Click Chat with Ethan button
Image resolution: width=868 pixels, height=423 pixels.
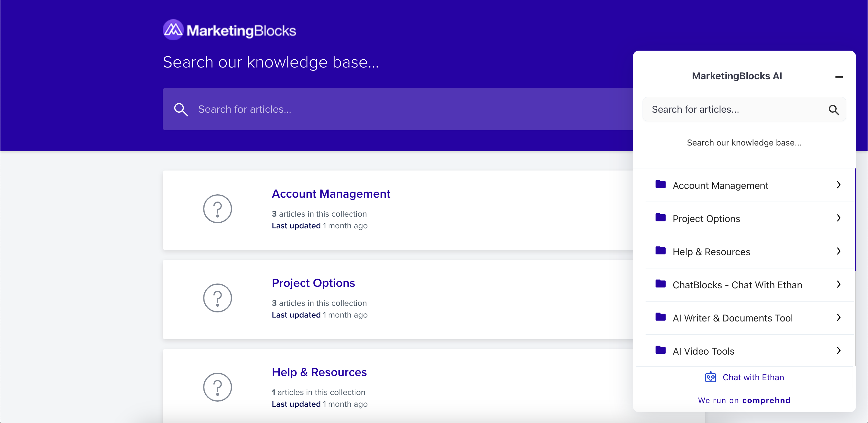[x=753, y=377]
